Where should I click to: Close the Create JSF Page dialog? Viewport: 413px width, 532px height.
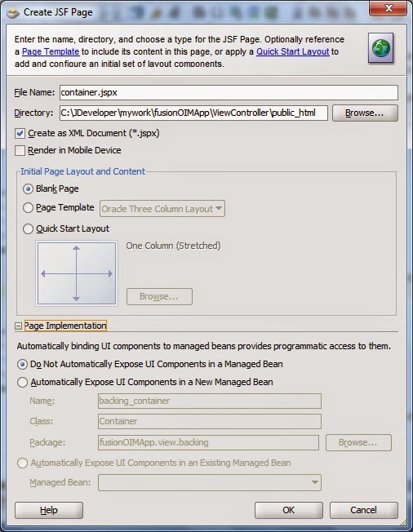(389, 8)
